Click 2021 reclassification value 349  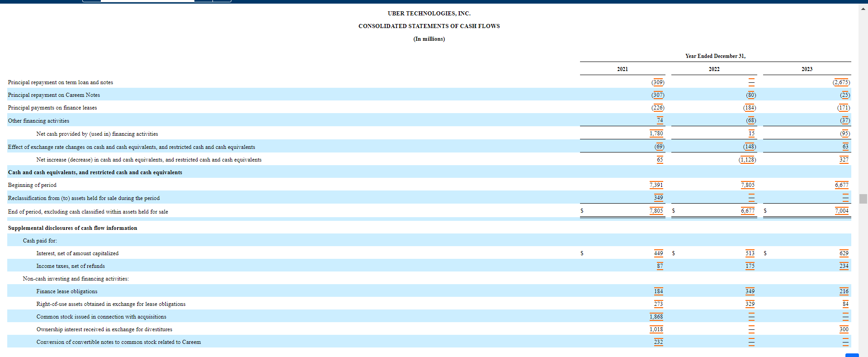(x=659, y=198)
